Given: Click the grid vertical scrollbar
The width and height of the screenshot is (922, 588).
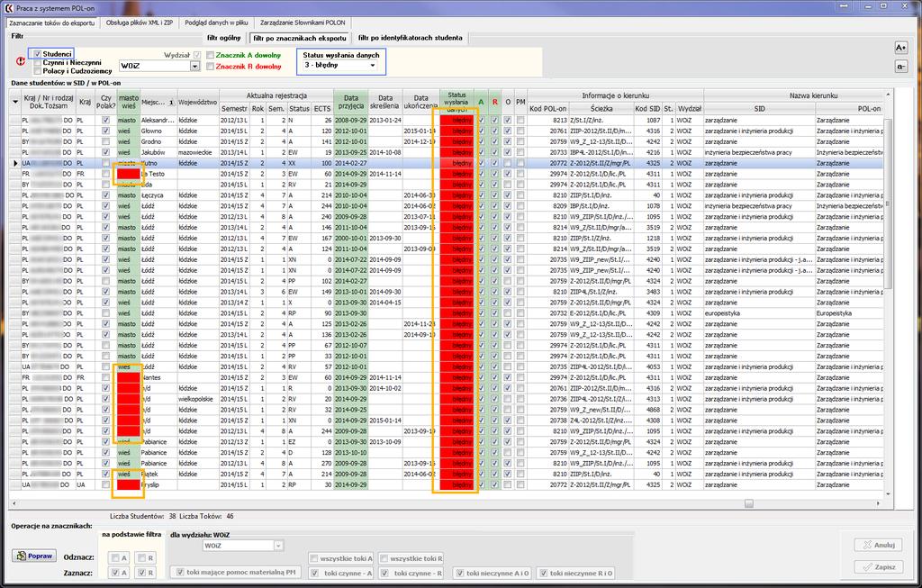Looking at the screenshot, I should pyautogui.click(x=888, y=203).
